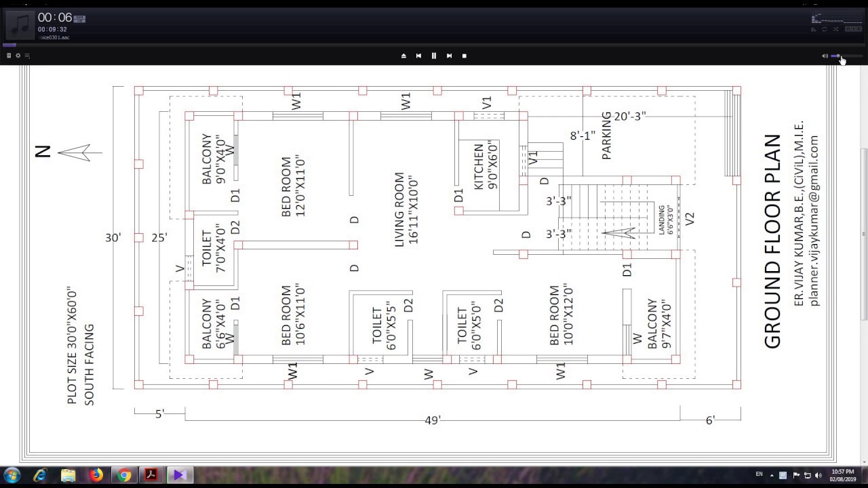
Task: Open the Windows Start menu
Action: coord(12,475)
